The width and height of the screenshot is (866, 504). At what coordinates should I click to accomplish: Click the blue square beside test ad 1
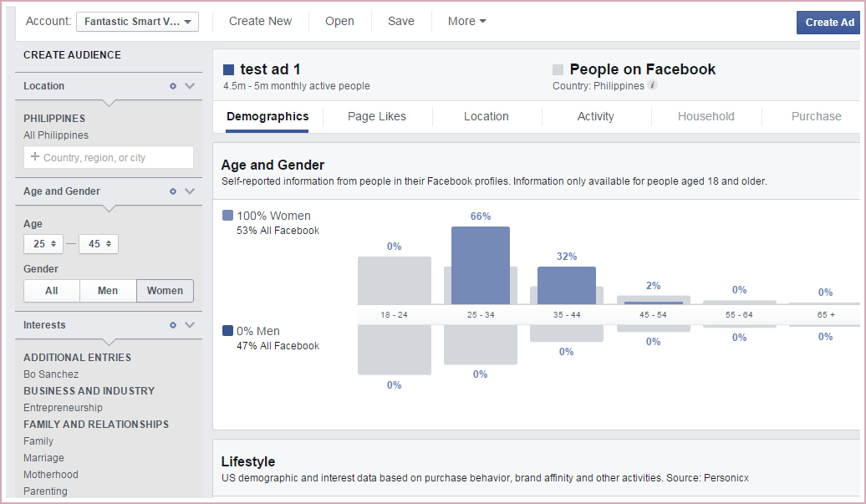coord(229,70)
